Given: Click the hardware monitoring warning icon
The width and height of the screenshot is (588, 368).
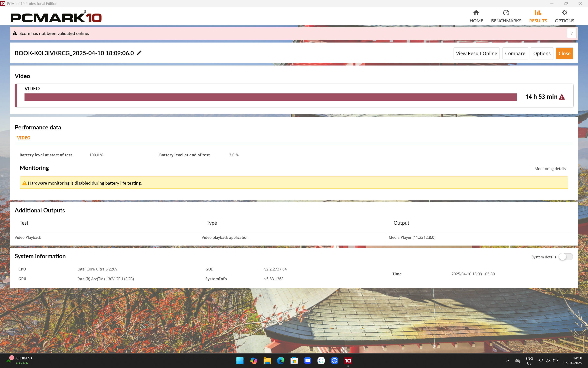Looking at the screenshot, I should click(x=24, y=183).
